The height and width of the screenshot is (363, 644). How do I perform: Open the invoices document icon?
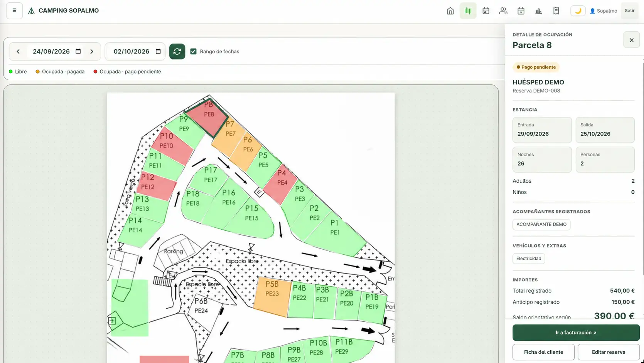pos(556,11)
